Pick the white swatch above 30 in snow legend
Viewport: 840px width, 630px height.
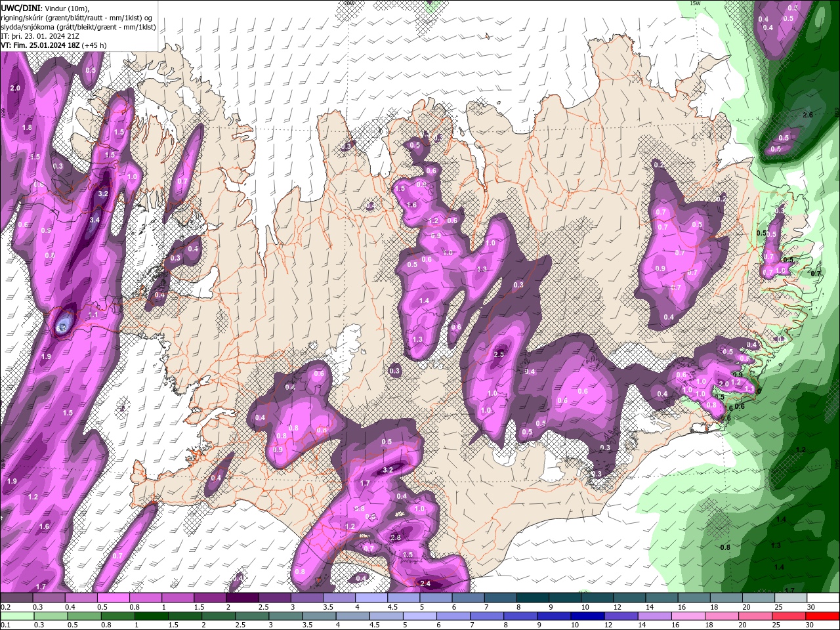822,598
